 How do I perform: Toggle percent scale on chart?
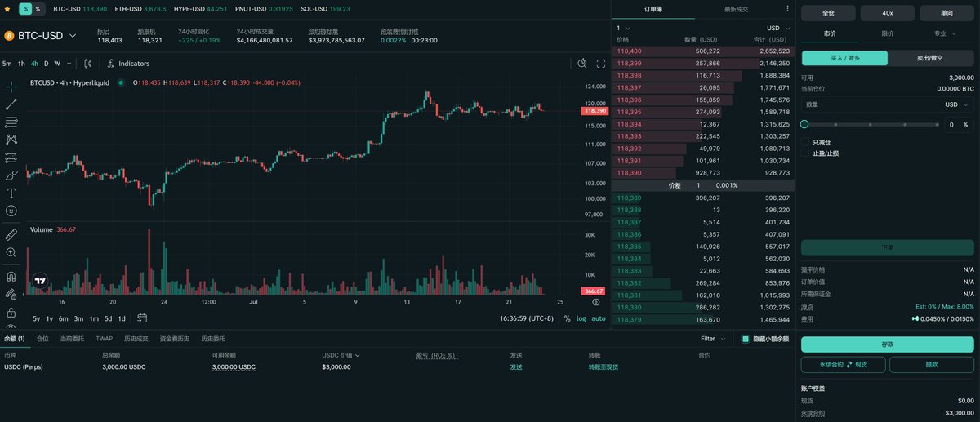[x=567, y=318]
